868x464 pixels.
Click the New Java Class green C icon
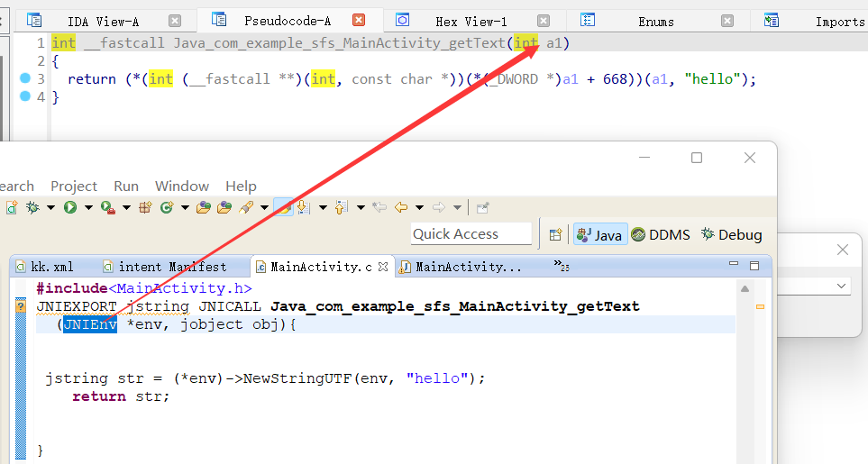click(x=167, y=208)
